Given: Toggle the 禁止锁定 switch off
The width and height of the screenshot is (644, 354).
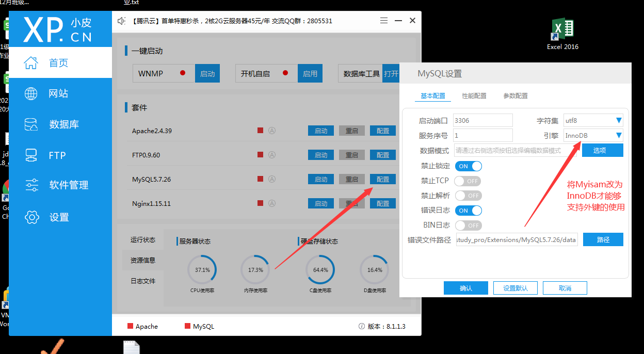Looking at the screenshot, I should point(469,166).
